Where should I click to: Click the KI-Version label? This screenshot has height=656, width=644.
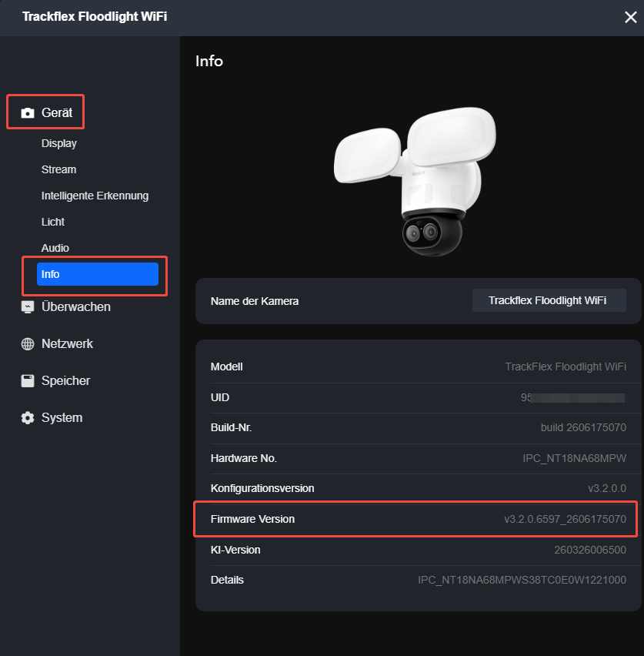[x=235, y=550]
